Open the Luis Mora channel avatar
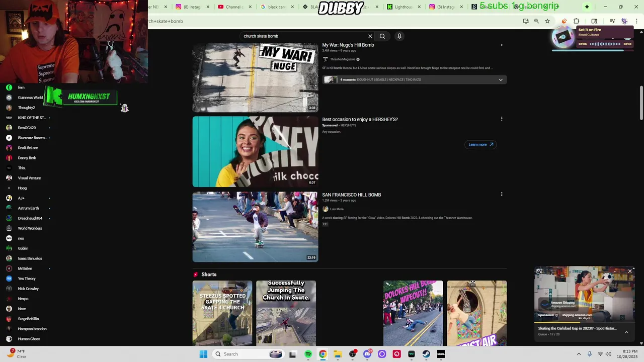Viewport: 644px width, 362px height. click(325, 209)
